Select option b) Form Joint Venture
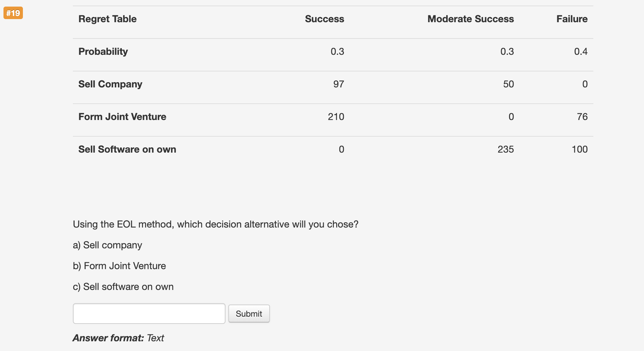 119,266
